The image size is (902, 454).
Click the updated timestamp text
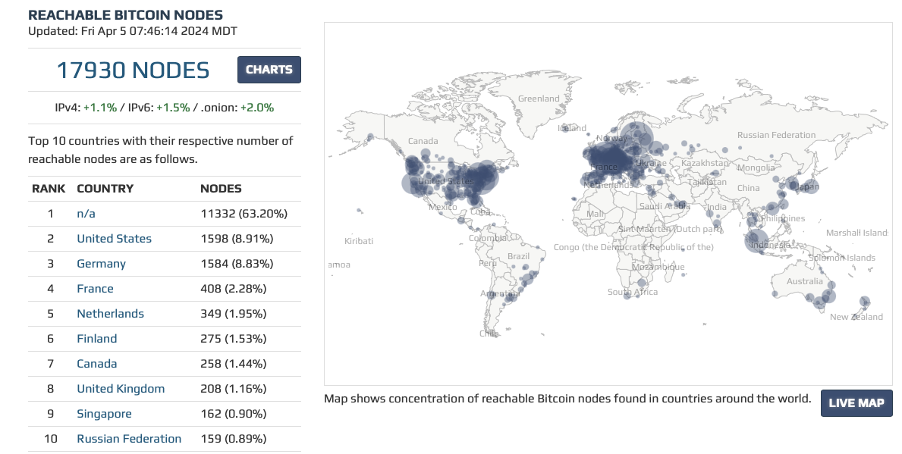tap(132, 31)
